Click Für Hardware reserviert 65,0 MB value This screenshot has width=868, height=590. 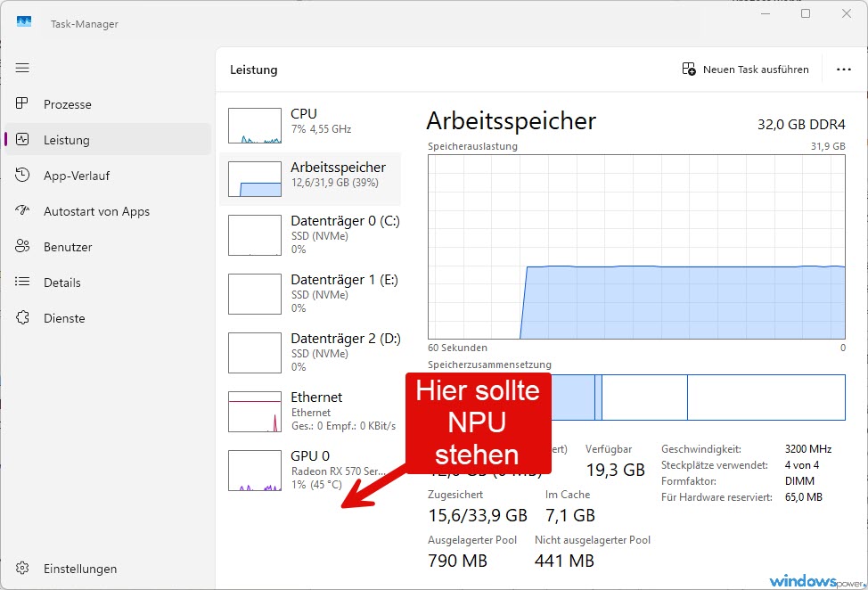pos(803,497)
